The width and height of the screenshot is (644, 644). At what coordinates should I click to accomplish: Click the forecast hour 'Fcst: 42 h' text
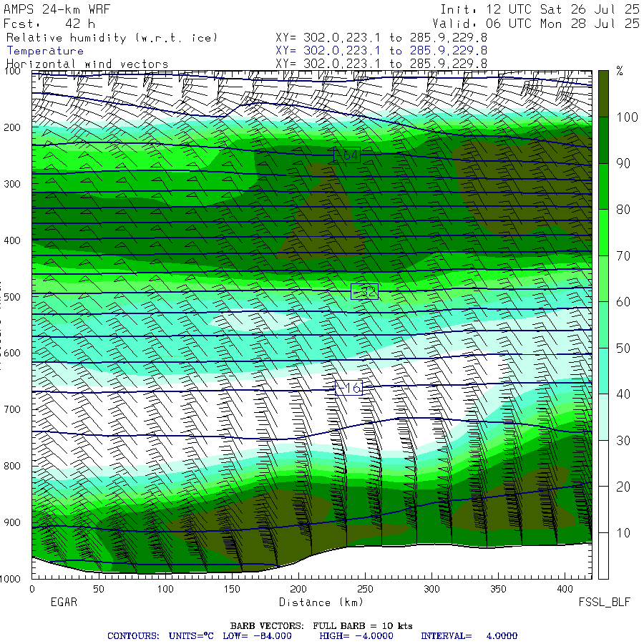pos(49,24)
